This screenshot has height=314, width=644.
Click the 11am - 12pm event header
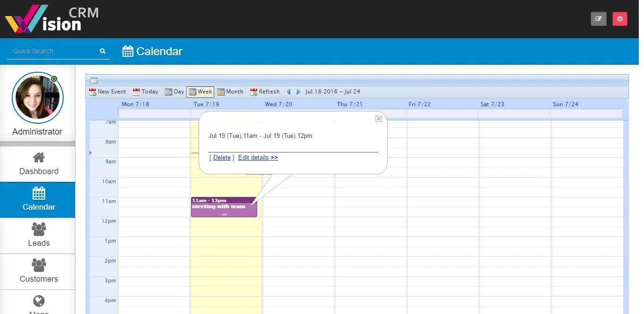(224, 201)
